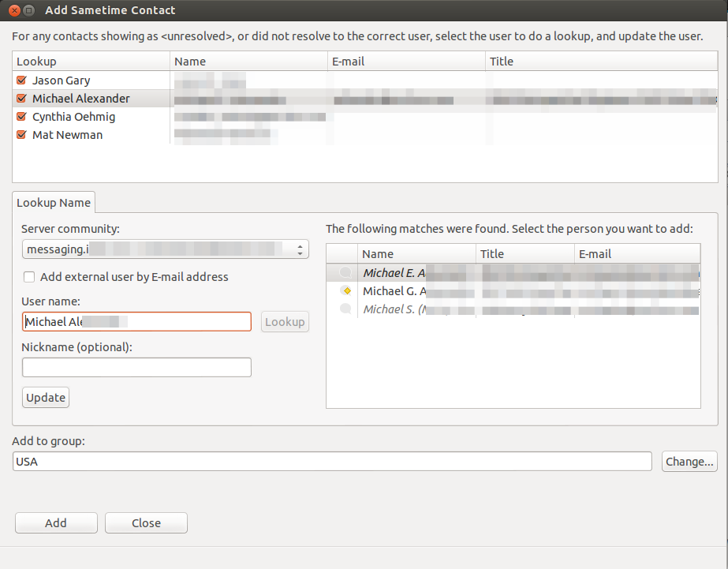Viewport: 728px width, 569px height.
Task: Close the Add Sametime Contact window
Action: [13, 10]
